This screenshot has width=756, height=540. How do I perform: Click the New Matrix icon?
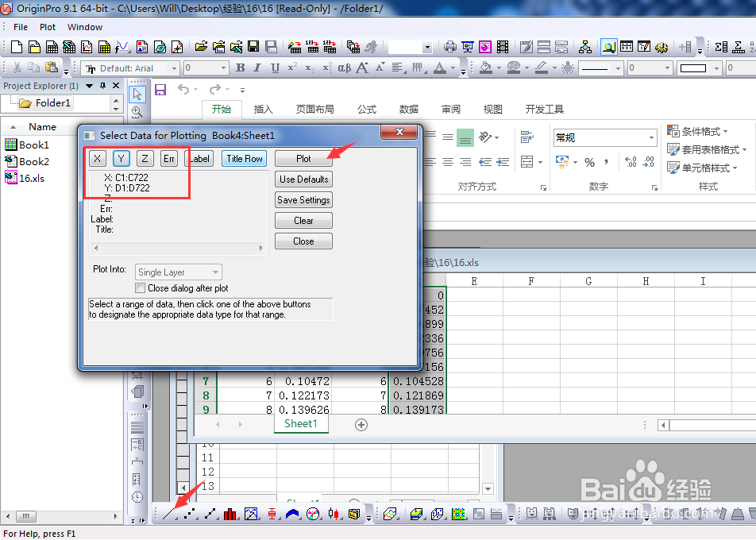pos(105,47)
